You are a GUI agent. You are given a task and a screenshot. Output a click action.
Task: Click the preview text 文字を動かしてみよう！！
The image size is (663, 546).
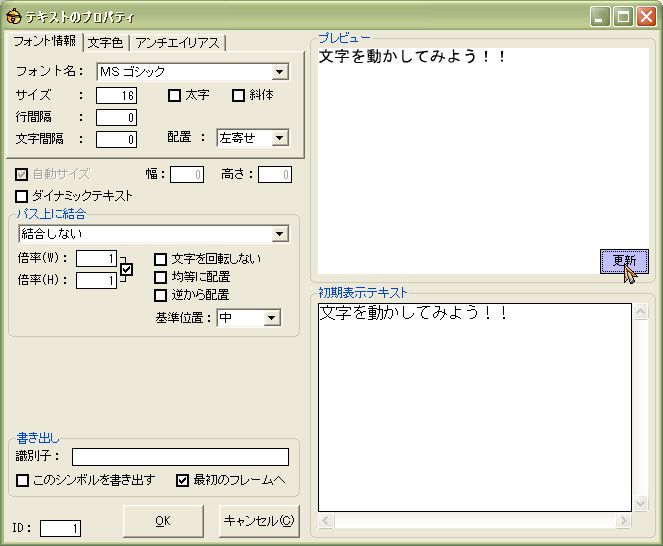click(412, 56)
